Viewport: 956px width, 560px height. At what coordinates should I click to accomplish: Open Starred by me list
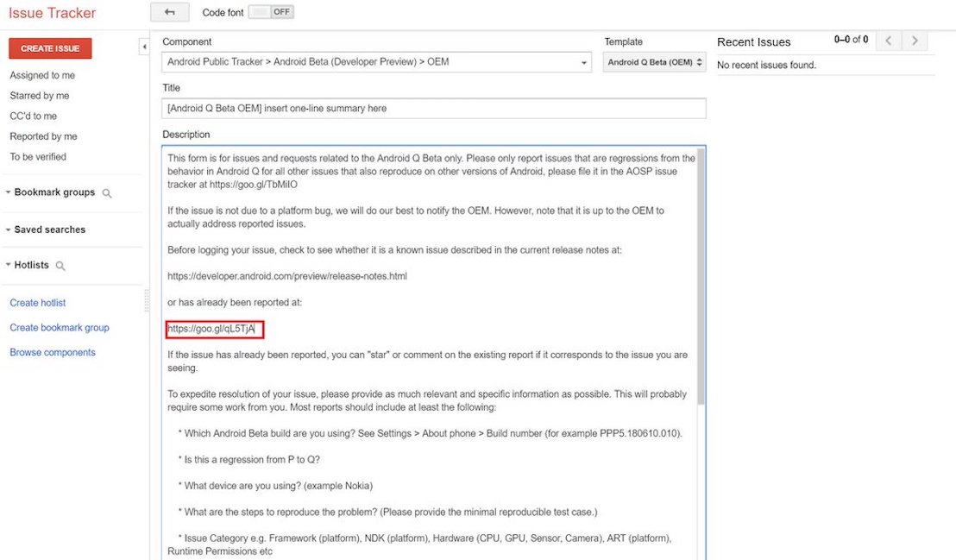[x=39, y=96]
